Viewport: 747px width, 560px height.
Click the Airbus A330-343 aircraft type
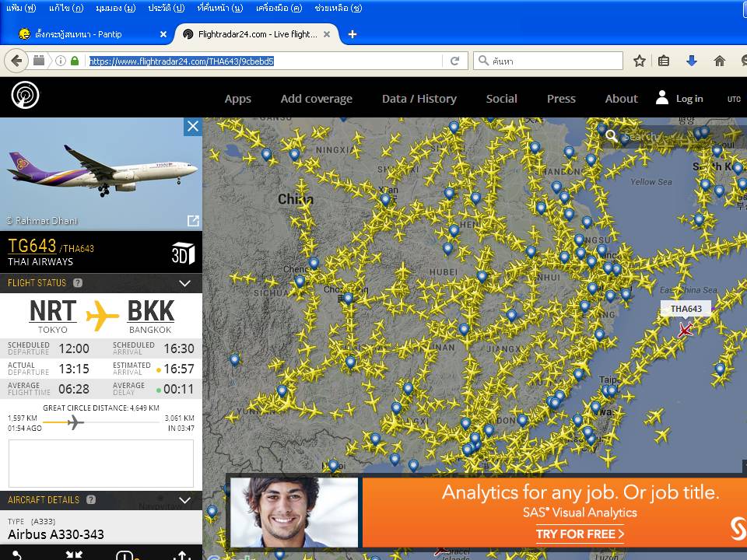pos(56,534)
